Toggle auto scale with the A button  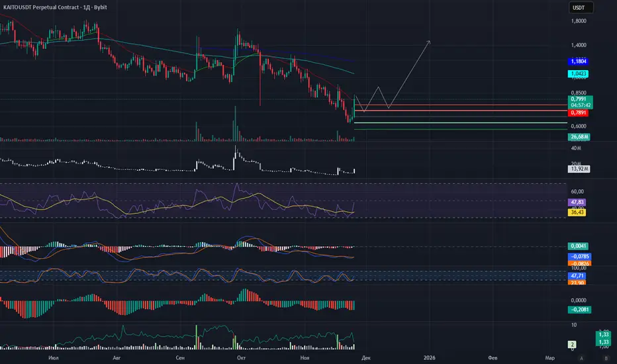[581, 358]
